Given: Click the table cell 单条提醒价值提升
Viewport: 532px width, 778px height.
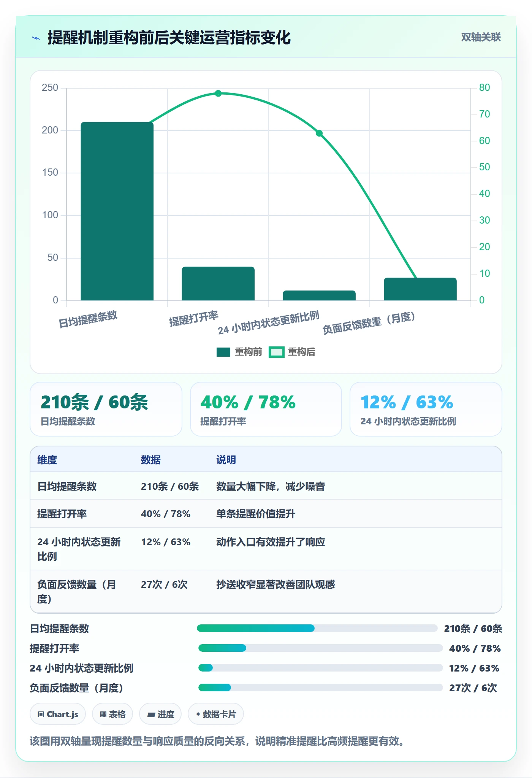Looking at the screenshot, I should pyautogui.click(x=256, y=514).
